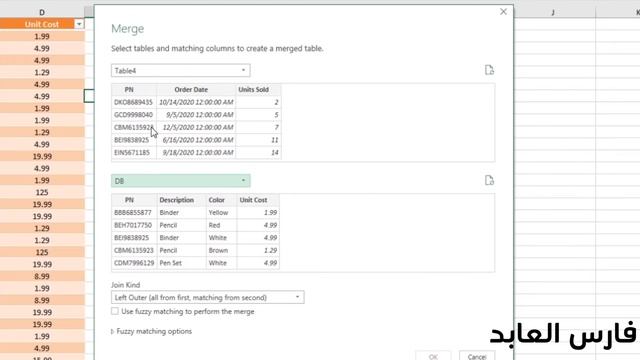Click the Red color cell

[x=221, y=225]
